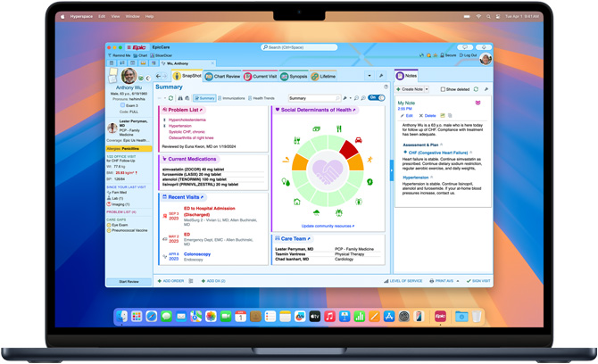598x364 pixels.
Task: Click the transportation car icon on the wheel
Action: pos(359,140)
